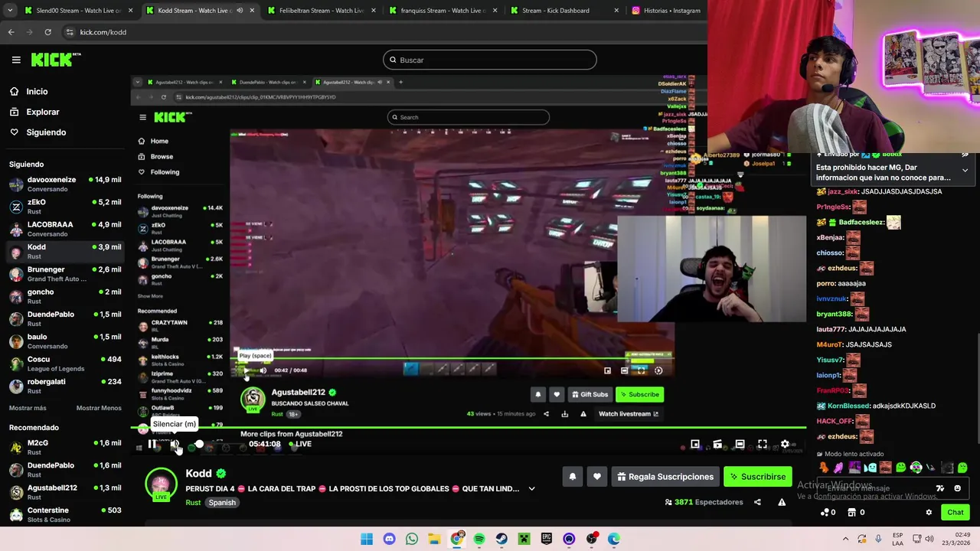Show hidden system tray icons

point(845,539)
